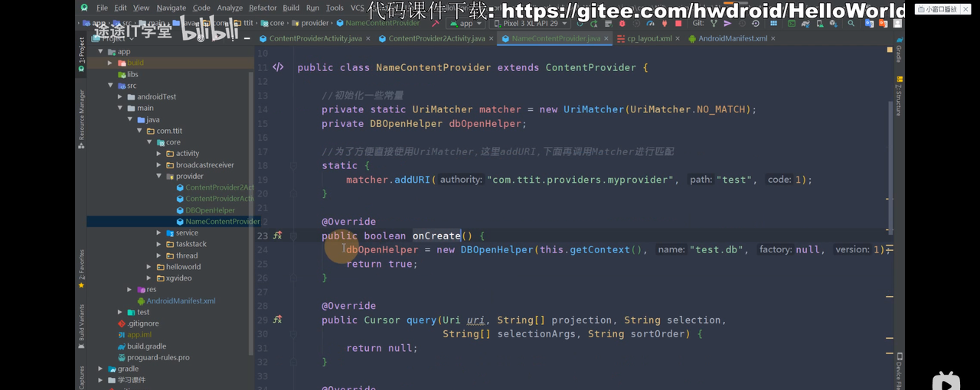
Task: Toggle the Device File Explorer tool window
Action: 899,372
